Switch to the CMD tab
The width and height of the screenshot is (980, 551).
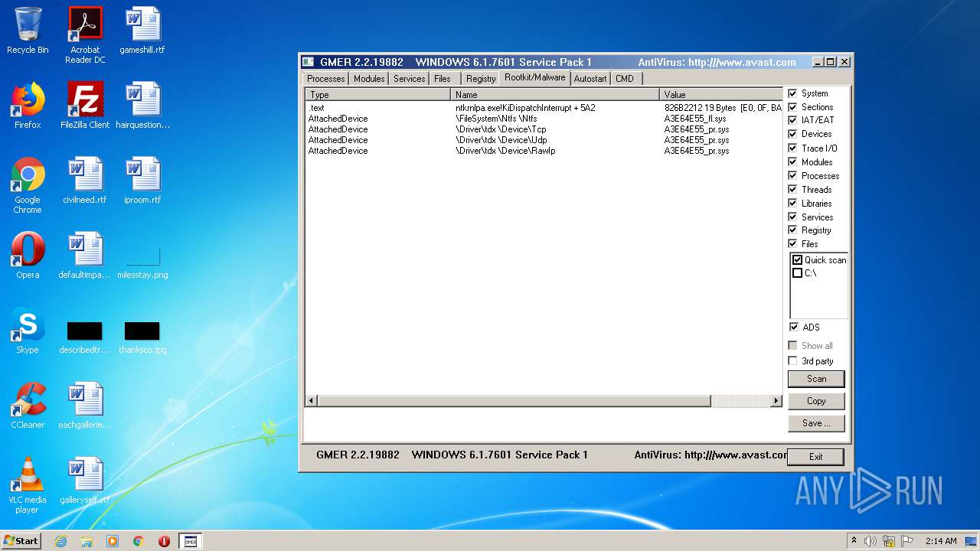click(626, 79)
